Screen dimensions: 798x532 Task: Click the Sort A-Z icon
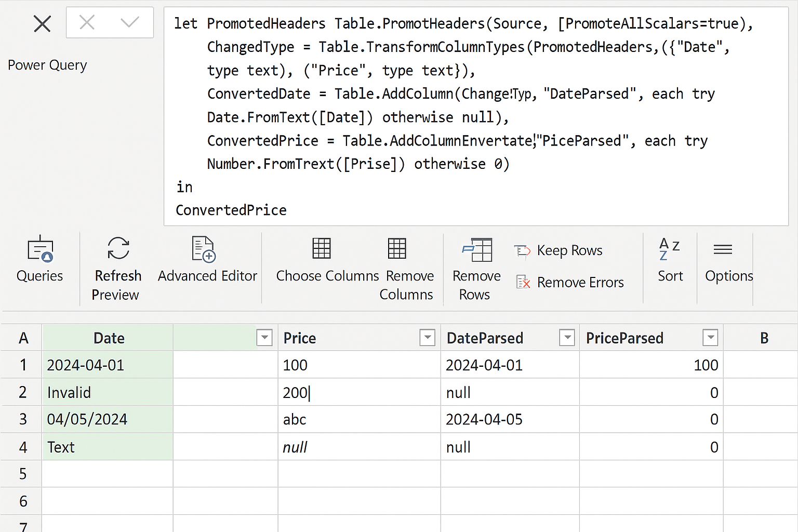pos(669,249)
